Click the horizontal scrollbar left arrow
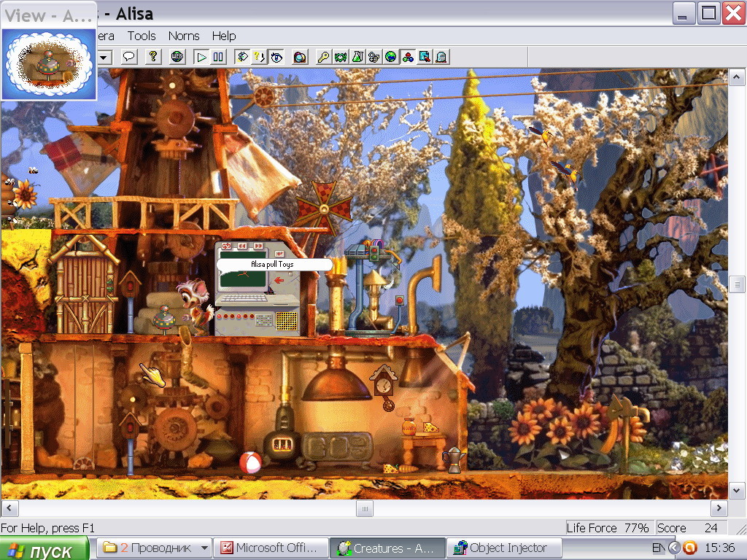This screenshot has height=560, width=747. click(x=9, y=508)
